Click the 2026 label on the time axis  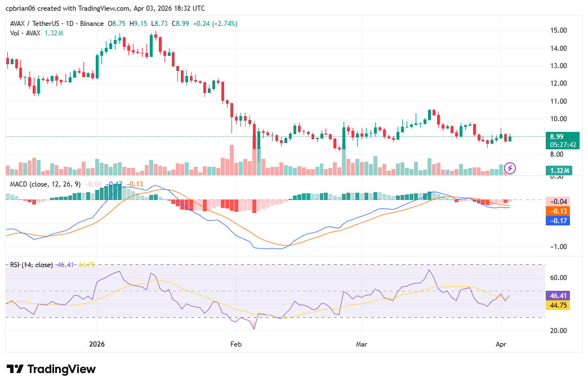click(x=96, y=344)
